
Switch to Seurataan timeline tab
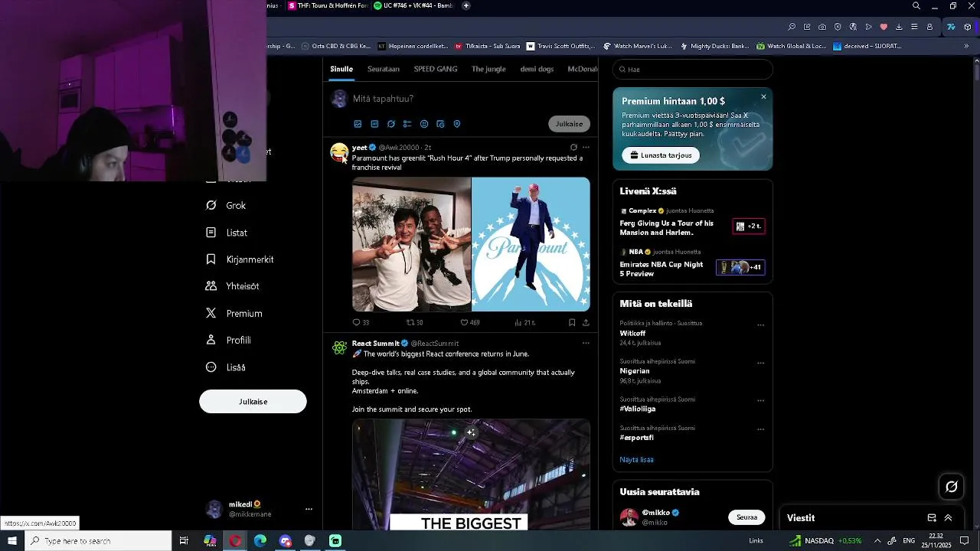coord(384,69)
